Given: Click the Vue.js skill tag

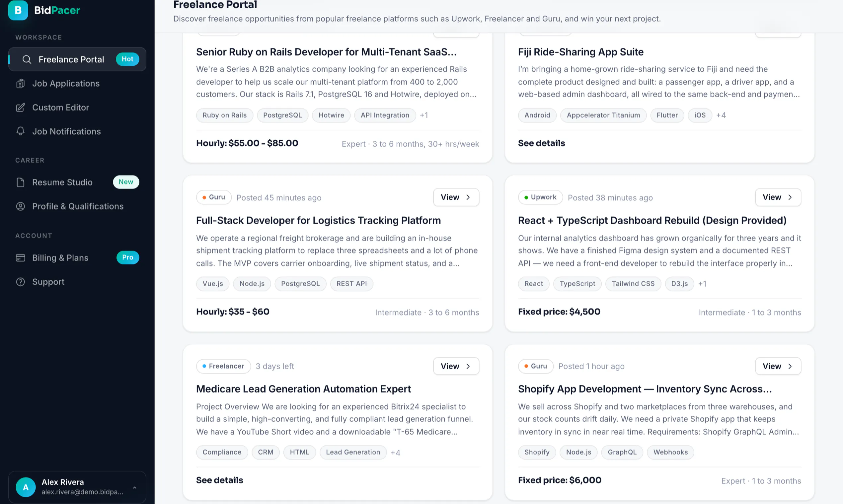Looking at the screenshot, I should [x=213, y=284].
